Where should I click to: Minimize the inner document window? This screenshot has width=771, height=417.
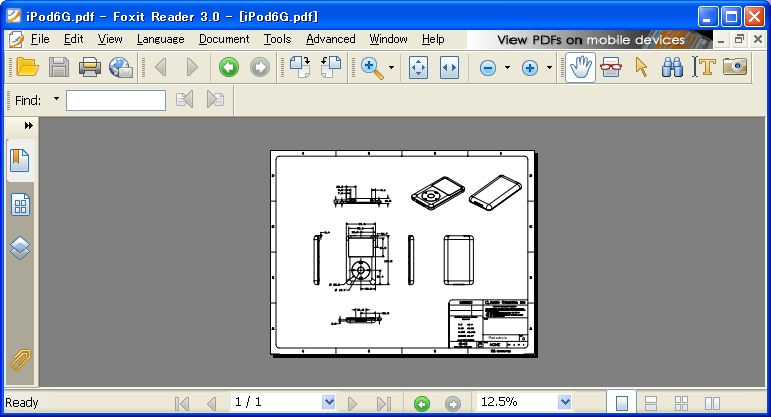[x=721, y=40]
